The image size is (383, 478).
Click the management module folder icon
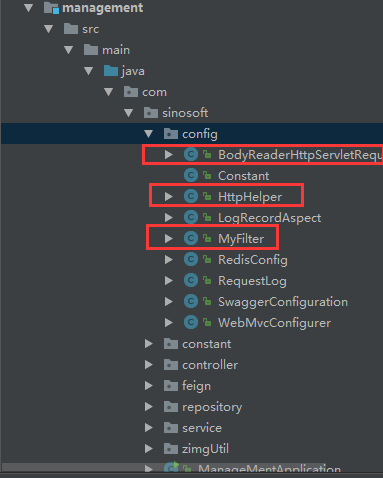click(x=51, y=8)
